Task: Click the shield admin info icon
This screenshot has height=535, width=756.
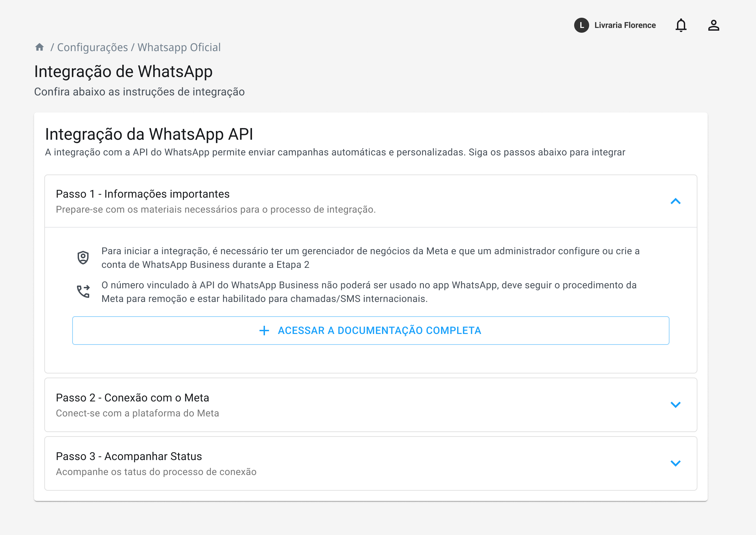Action: tap(83, 258)
